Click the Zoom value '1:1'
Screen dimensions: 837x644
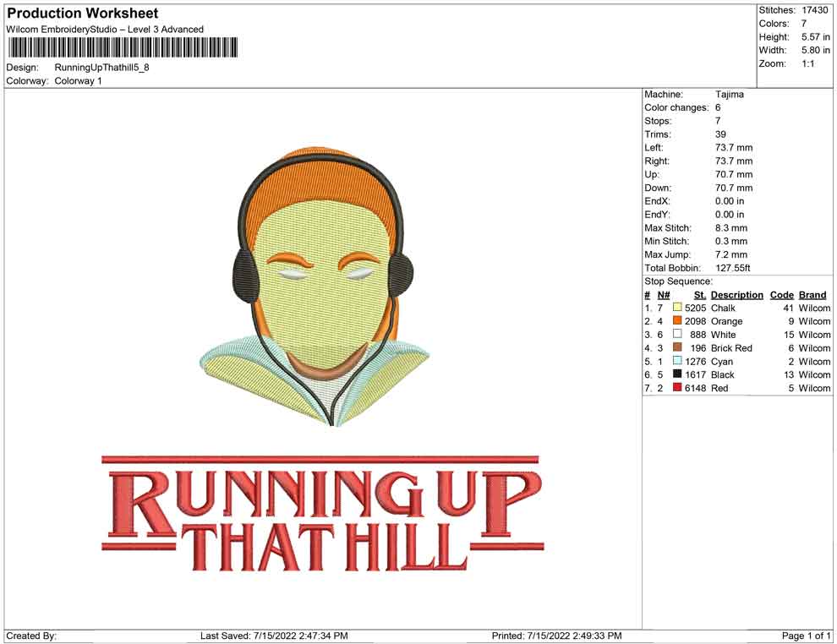click(808, 63)
